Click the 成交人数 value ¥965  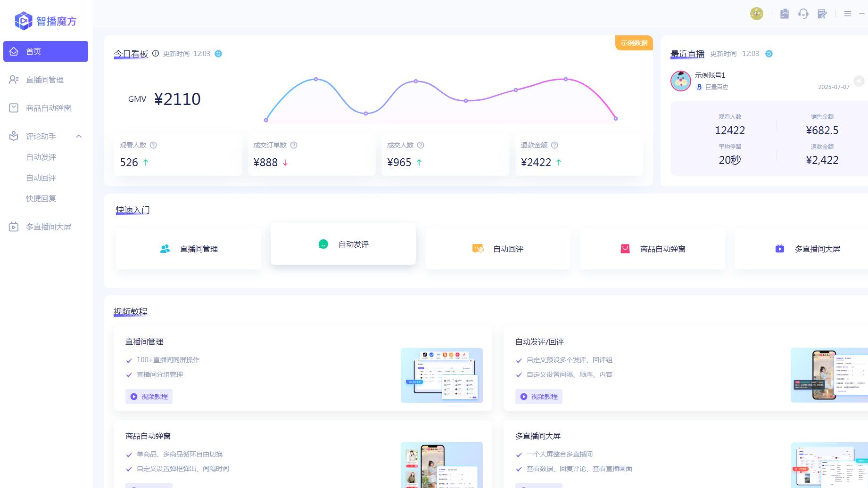tap(399, 163)
